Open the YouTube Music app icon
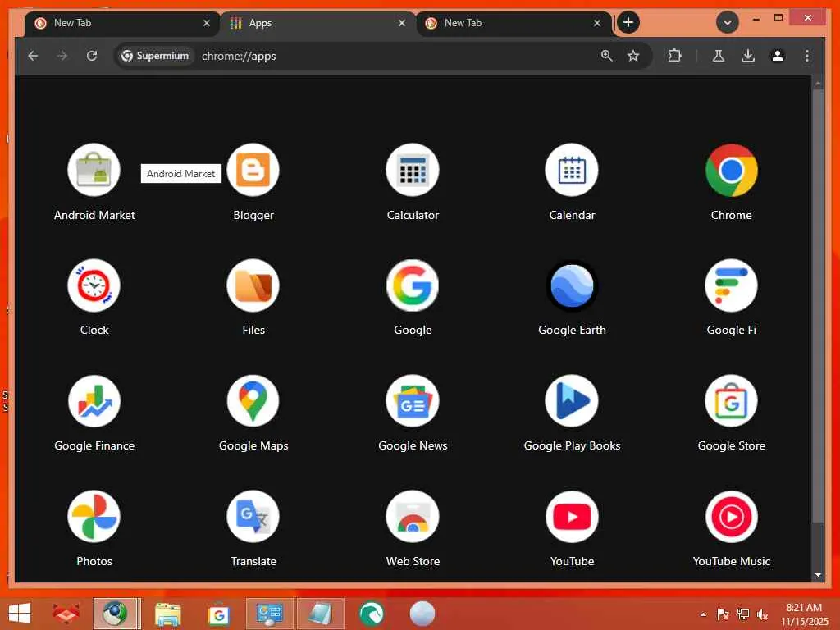The width and height of the screenshot is (840, 630). 731,517
